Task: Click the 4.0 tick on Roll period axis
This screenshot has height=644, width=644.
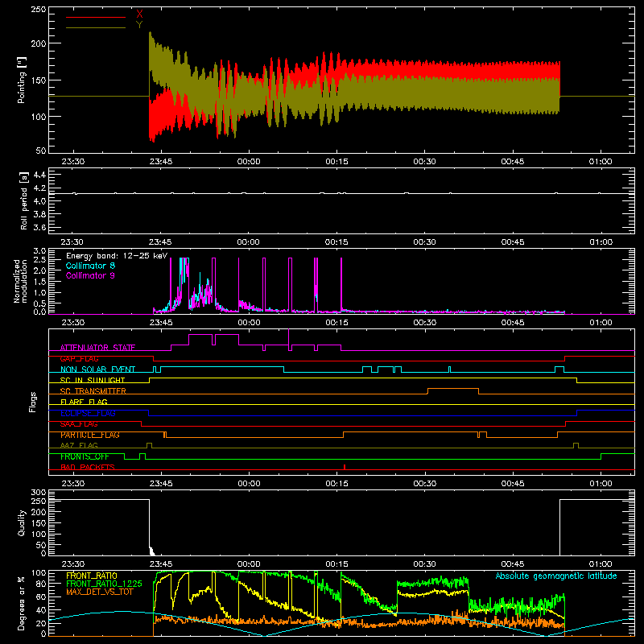Action: click(x=39, y=201)
